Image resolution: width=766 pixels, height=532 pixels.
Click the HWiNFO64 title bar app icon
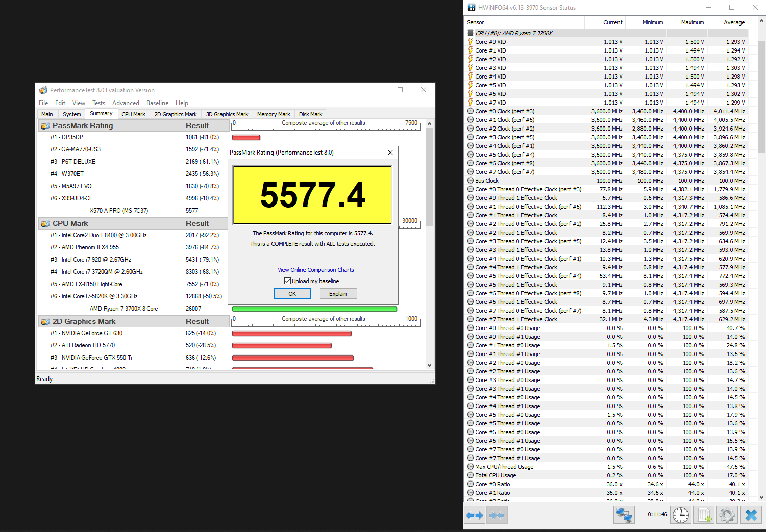point(472,8)
